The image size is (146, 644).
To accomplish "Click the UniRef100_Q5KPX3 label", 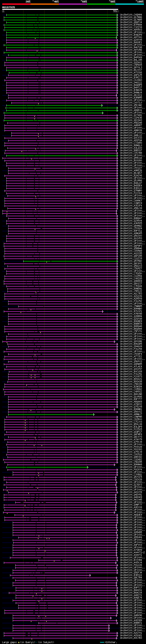I will (x=131, y=361).
